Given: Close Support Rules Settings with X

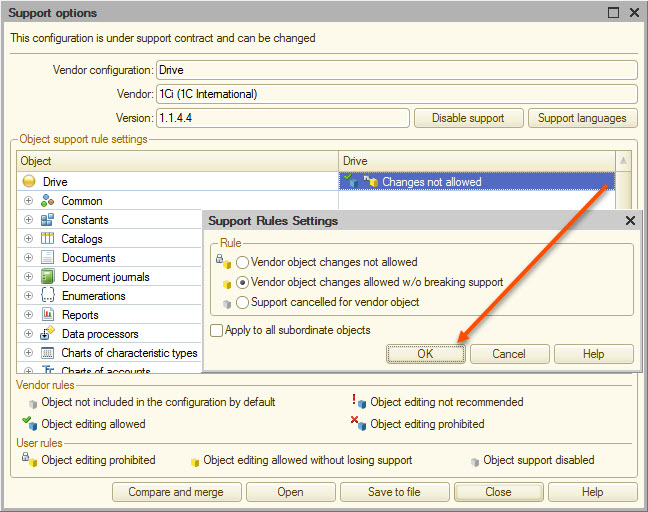Looking at the screenshot, I should tap(630, 221).
